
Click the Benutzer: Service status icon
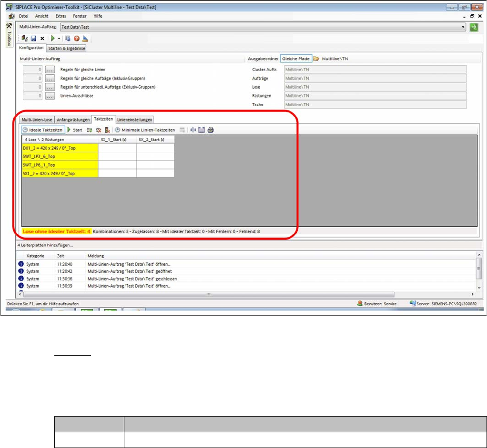coord(360,303)
